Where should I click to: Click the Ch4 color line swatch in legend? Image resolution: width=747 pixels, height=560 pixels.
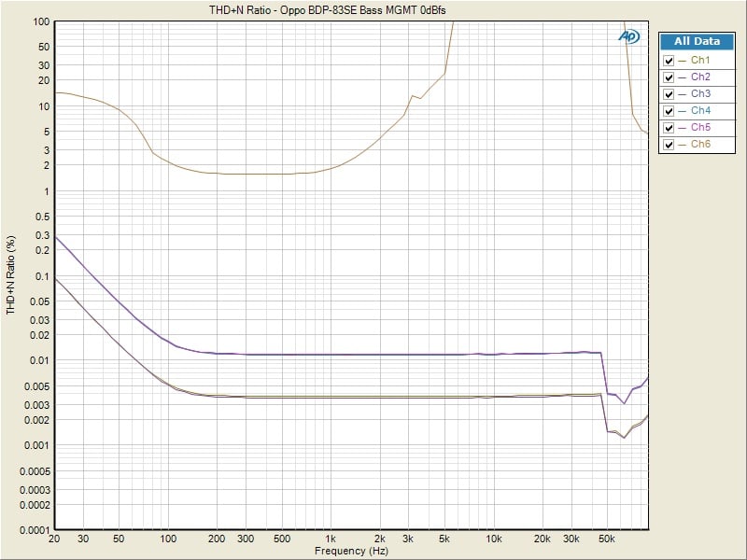click(684, 111)
